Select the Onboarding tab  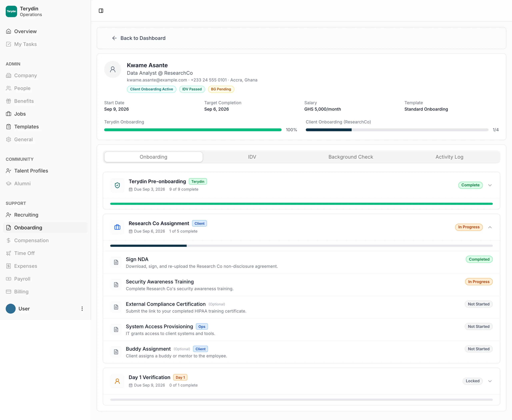(153, 157)
